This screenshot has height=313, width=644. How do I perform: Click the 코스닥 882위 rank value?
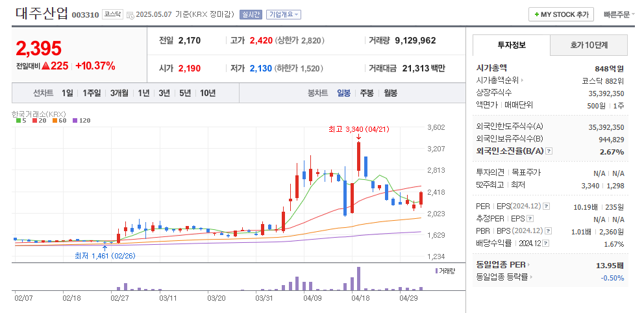603,81
